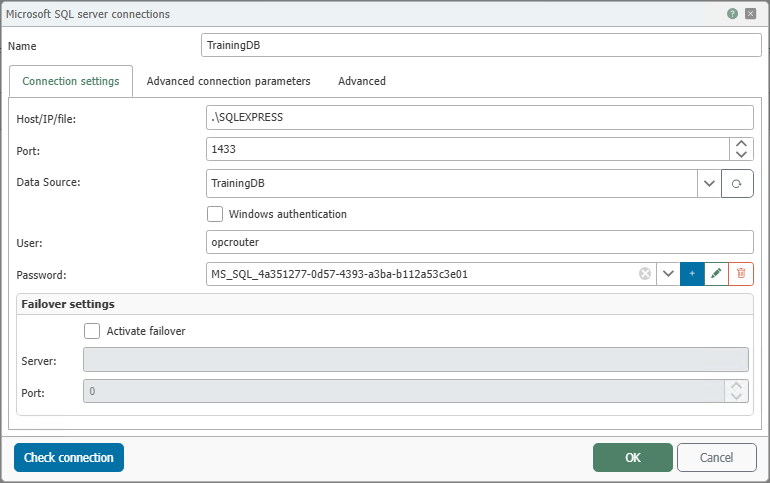Expand the Data Source dropdown
Image resolution: width=770 pixels, height=483 pixels.
pos(709,184)
